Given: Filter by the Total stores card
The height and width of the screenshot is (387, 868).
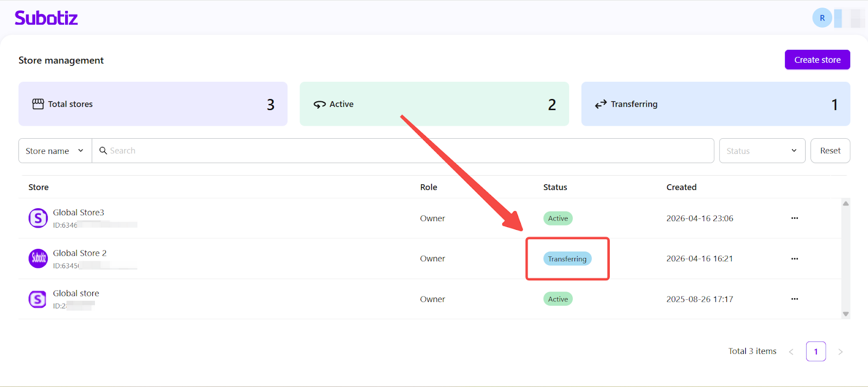Looking at the screenshot, I should (153, 104).
